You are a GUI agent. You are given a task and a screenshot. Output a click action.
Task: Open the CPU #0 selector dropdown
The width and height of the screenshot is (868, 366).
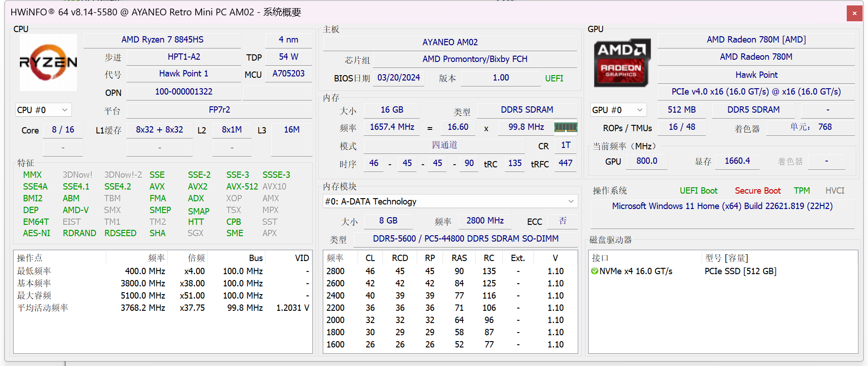[43, 110]
